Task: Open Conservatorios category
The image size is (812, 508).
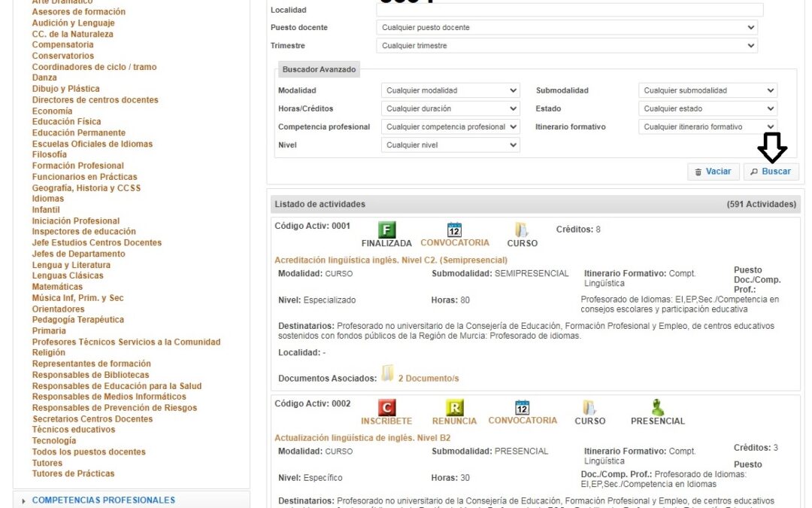Action: pos(63,56)
